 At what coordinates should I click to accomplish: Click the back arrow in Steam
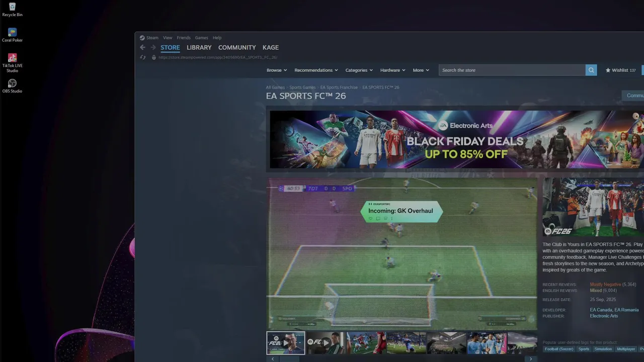(142, 47)
